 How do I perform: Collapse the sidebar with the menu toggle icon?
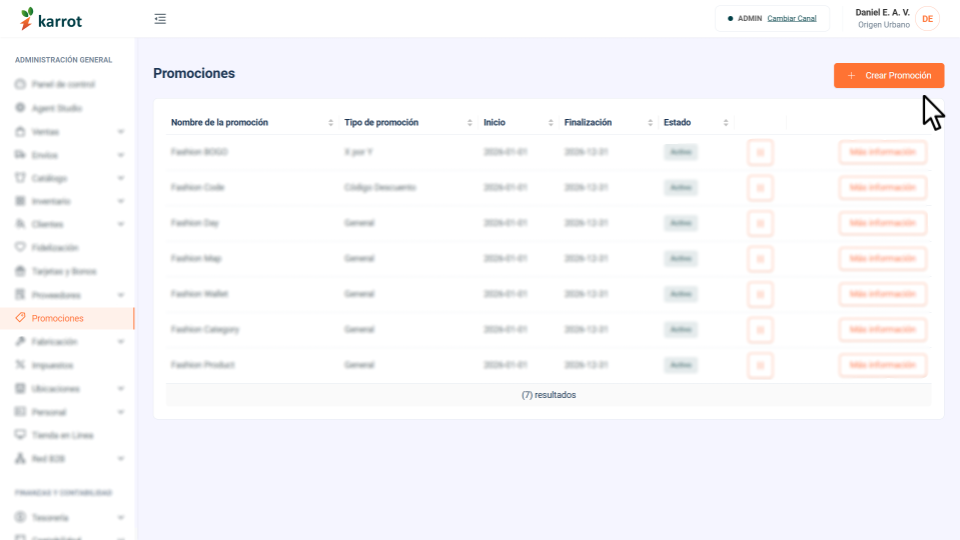click(x=160, y=19)
